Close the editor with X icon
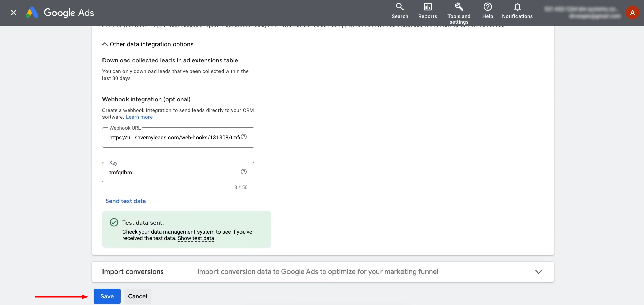Viewport: 644px width, 305px height. (14, 13)
